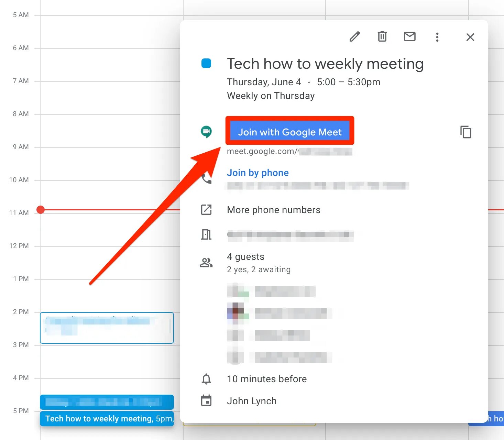The height and width of the screenshot is (440, 504).
Task: Click the "10 minutes before" reminder text
Action: tap(267, 379)
